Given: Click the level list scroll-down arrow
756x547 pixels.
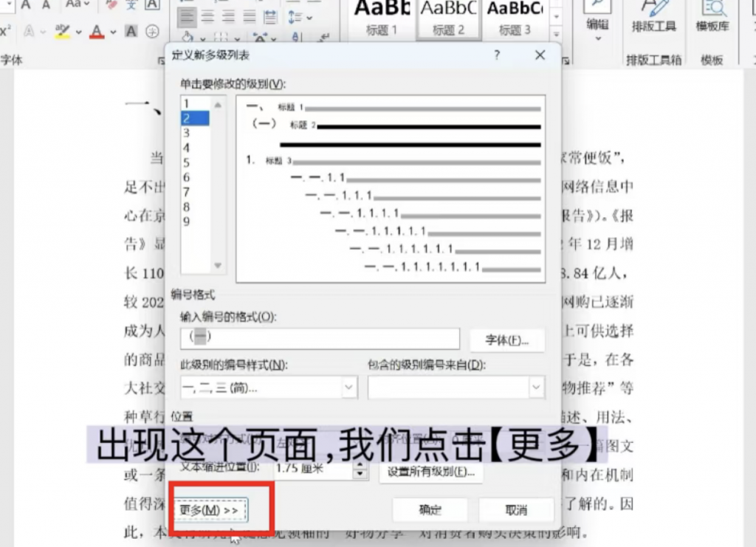Looking at the screenshot, I should [218, 265].
